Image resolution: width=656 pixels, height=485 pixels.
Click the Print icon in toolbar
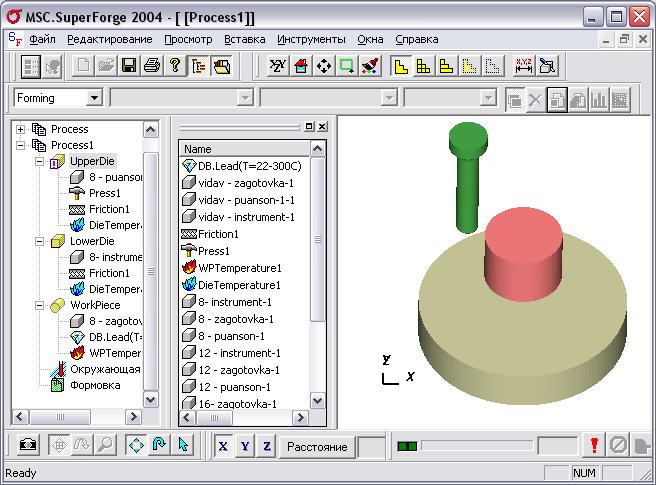point(151,66)
